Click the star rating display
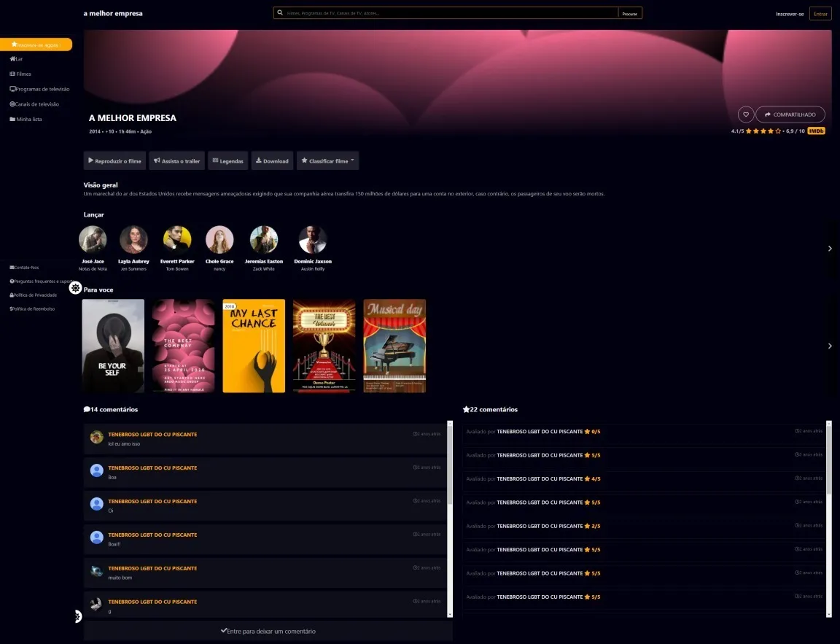Viewport: 840px width, 644px height. pyautogui.click(x=763, y=131)
